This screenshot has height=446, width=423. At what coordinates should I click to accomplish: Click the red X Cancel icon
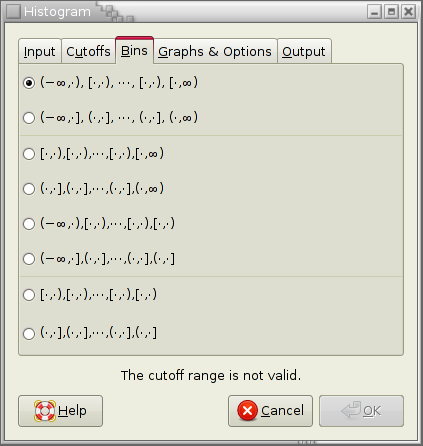247,411
